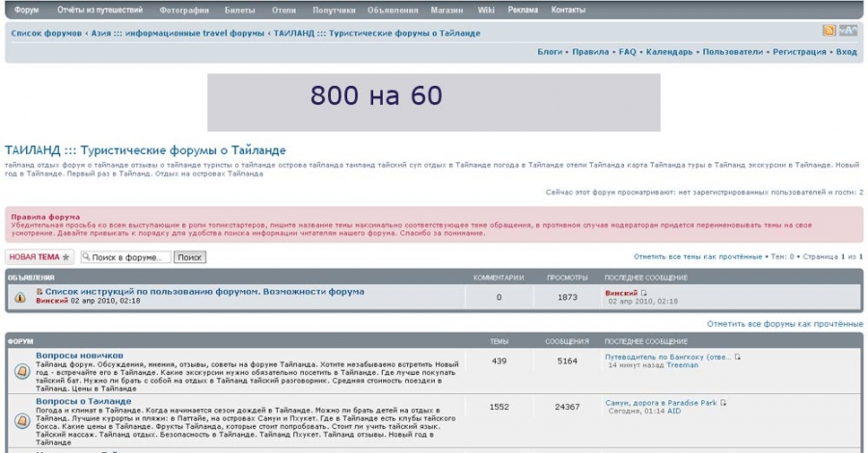Click the magnifier in forum search
Viewport: 868px width, 453px height.
pyautogui.click(x=87, y=256)
